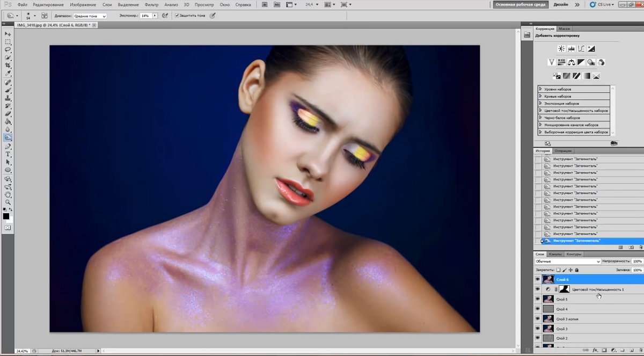Click the Color Balance scales icon
The width and height of the screenshot is (644, 356).
(x=571, y=62)
